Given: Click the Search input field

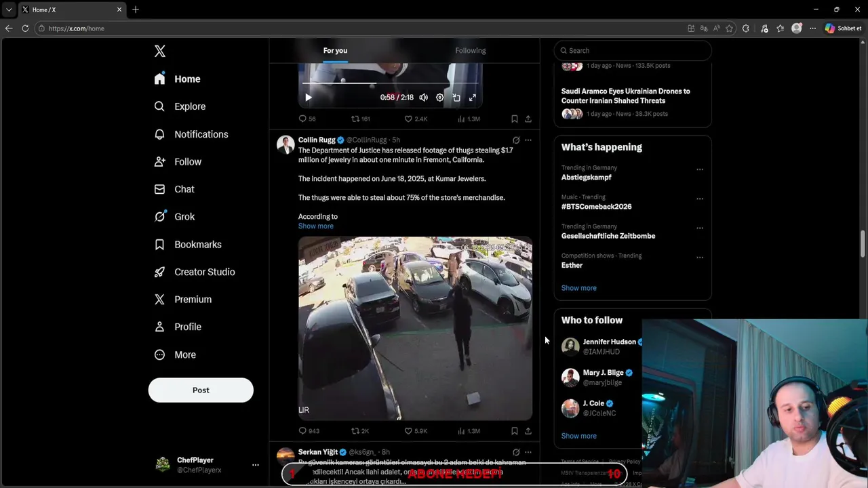Looking at the screenshot, I should click(x=633, y=51).
